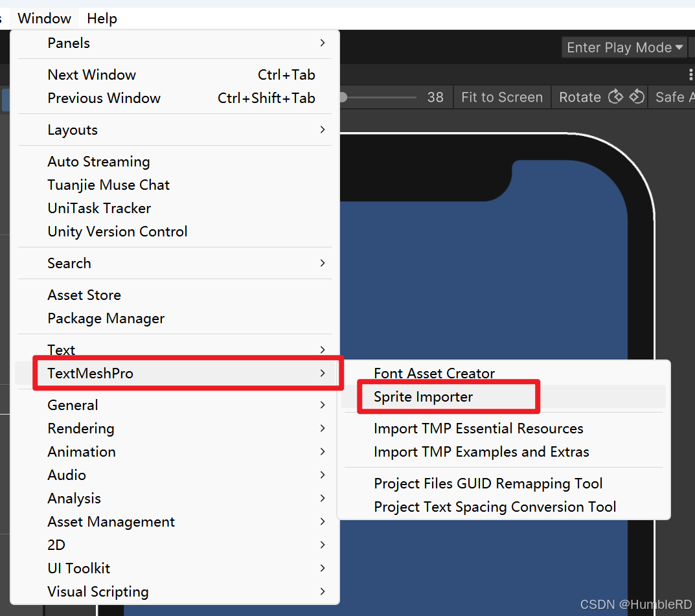Image resolution: width=695 pixels, height=616 pixels.
Task: Choose Next Window
Action: (175, 75)
